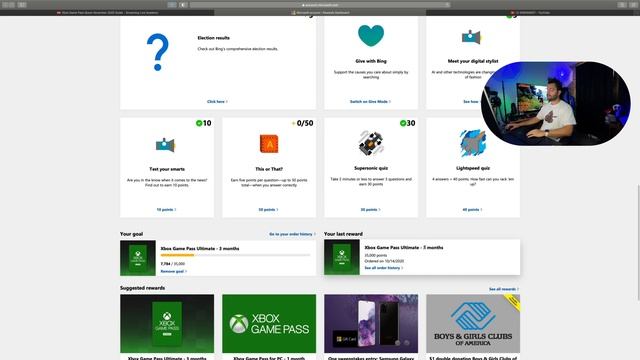Click 'Switch on Give Mode' link
The height and width of the screenshot is (360, 640).
[370, 102]
